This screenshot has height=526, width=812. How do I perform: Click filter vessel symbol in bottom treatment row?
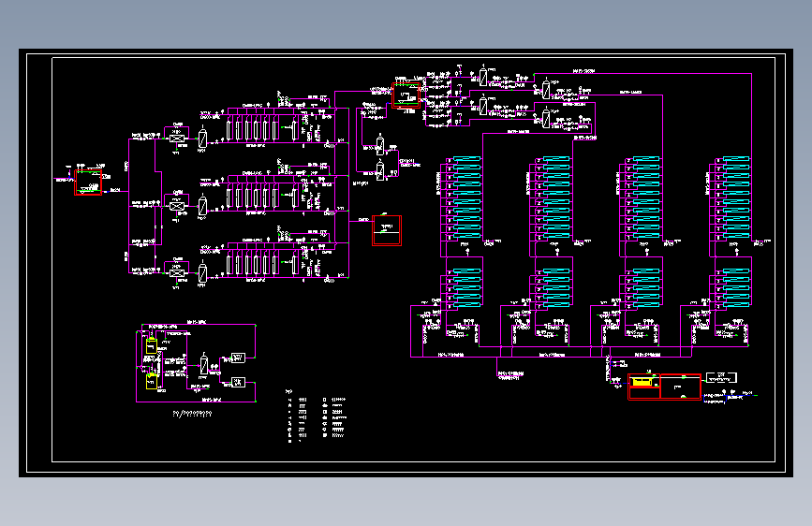(202, 273)
